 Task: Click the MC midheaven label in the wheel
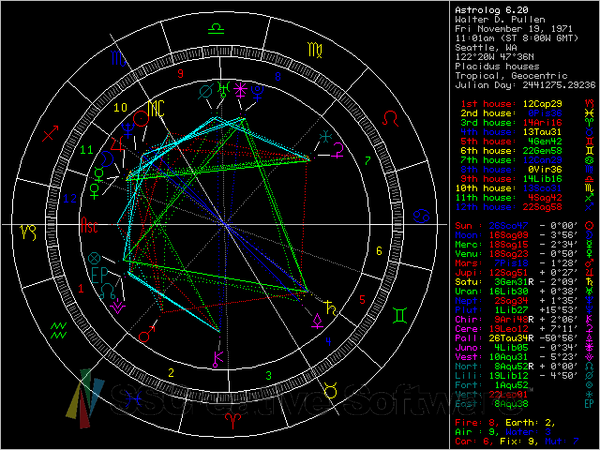pyautogui.click(x=156, y=108)
